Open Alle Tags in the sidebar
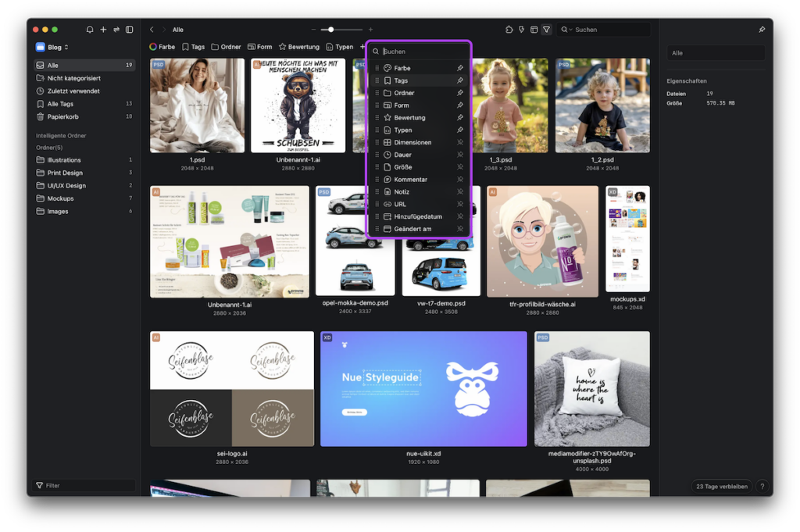 coord(84,104)
